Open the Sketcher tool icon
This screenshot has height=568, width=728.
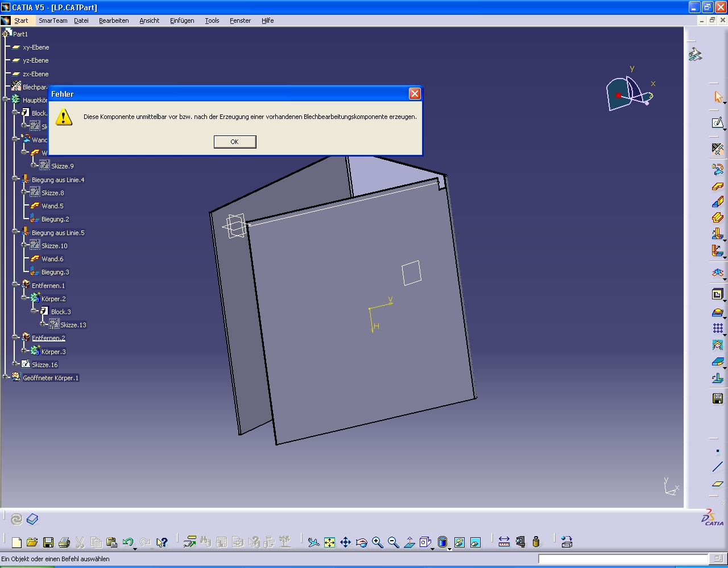click(718, 123)
